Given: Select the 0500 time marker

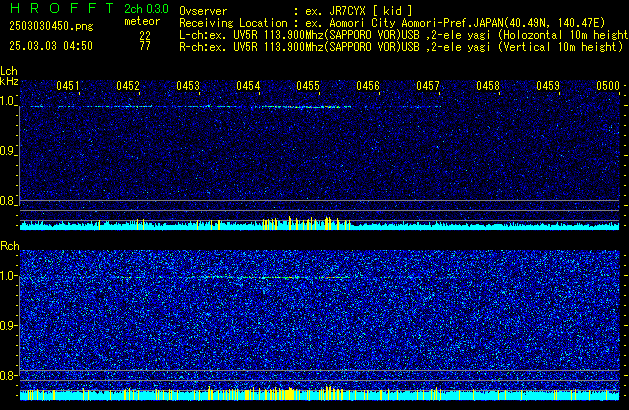Looking at the screenshot, I should tap(608, 86).
